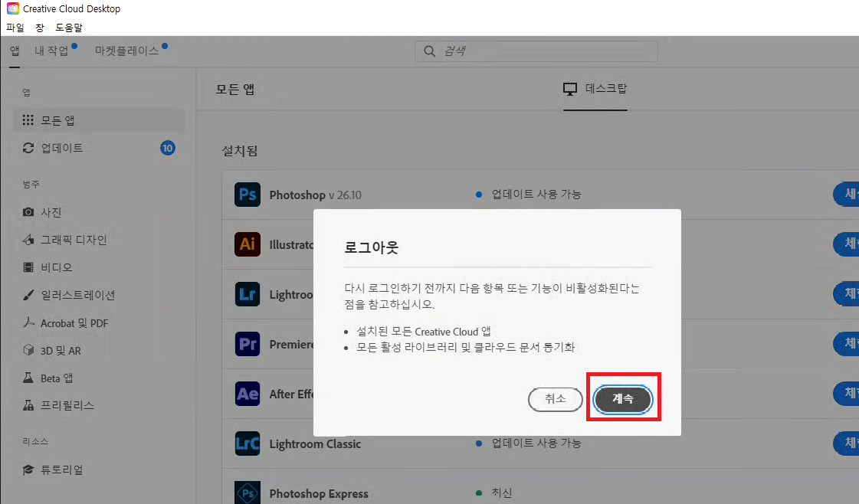Open the 사진 category

click(x=51, y=212)
